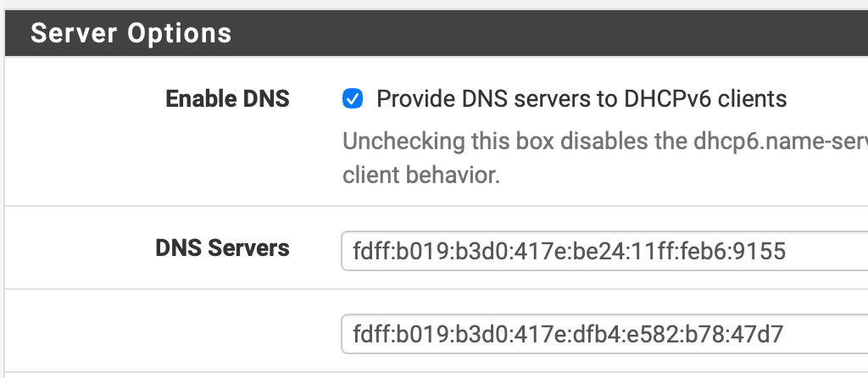Click the 'DNS Servers' row label
This screenshot has width=868, height=378.
[x=222, y=248]
